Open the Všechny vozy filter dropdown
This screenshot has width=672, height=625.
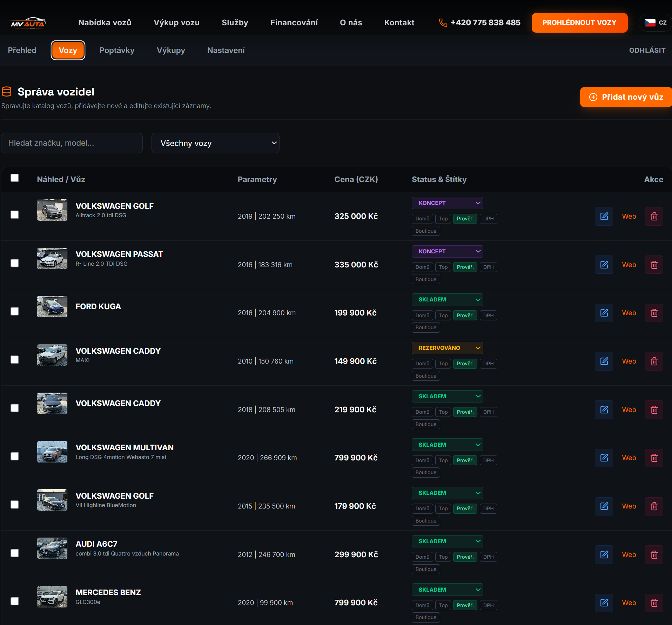(x=215, y=143)
